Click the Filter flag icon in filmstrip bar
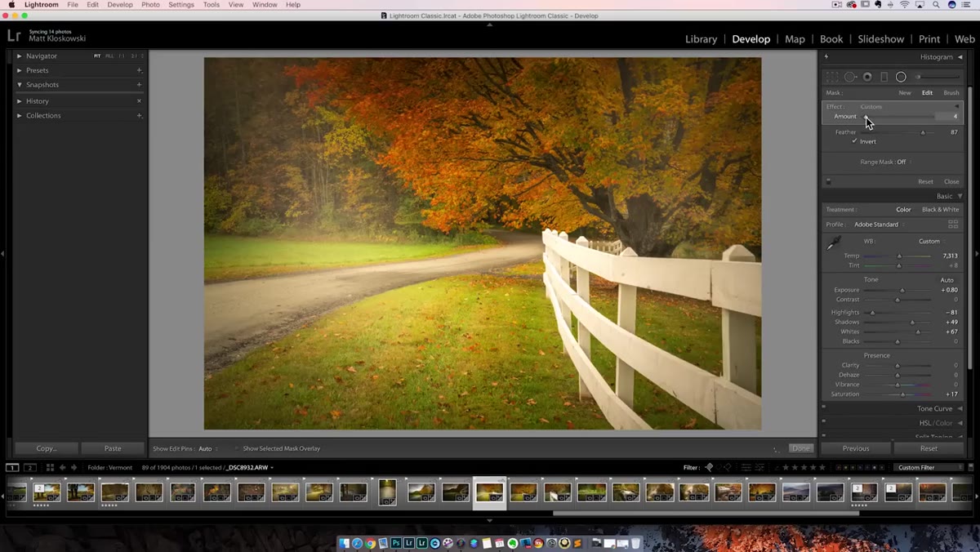This screenshot has height=552, width=980. coord(709,467)
